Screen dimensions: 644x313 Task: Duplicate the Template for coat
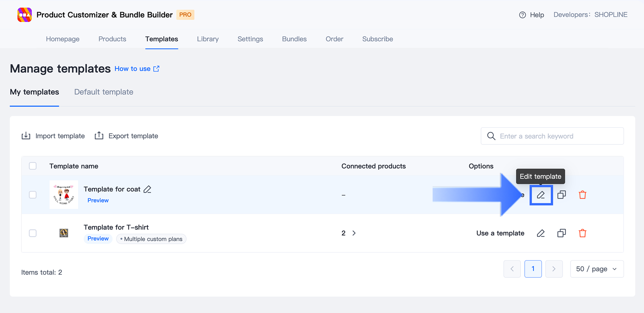click(562, 195)
